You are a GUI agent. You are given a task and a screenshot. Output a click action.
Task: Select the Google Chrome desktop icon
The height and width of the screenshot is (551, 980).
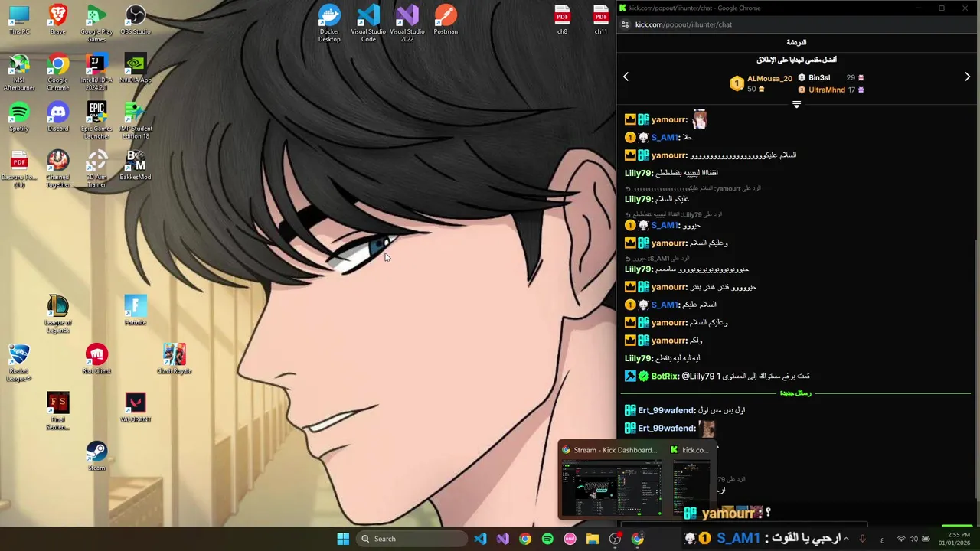[x=57, y=72]
